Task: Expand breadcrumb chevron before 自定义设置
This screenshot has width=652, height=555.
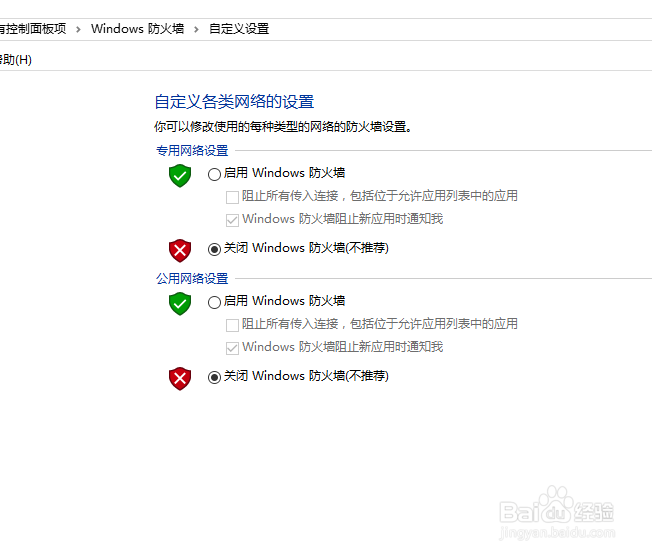Action: (196, 29)
